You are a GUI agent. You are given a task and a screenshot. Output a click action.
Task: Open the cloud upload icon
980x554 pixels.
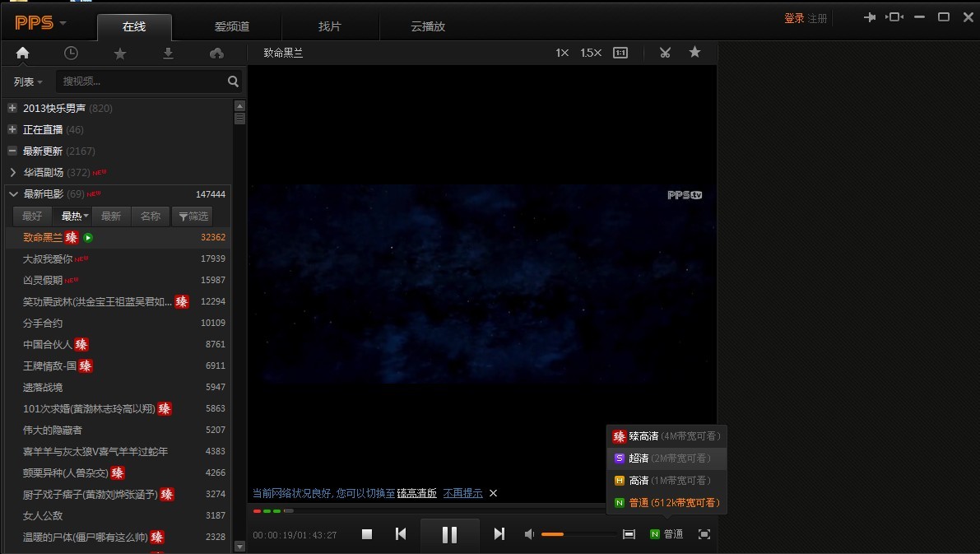pyautogui.click(x=217, y=53)
